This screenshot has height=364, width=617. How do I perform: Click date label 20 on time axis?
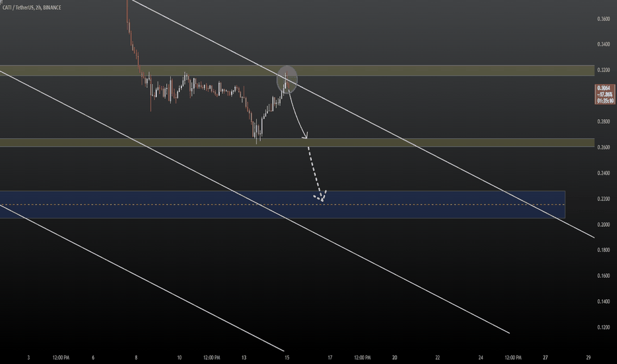(395, 357)
